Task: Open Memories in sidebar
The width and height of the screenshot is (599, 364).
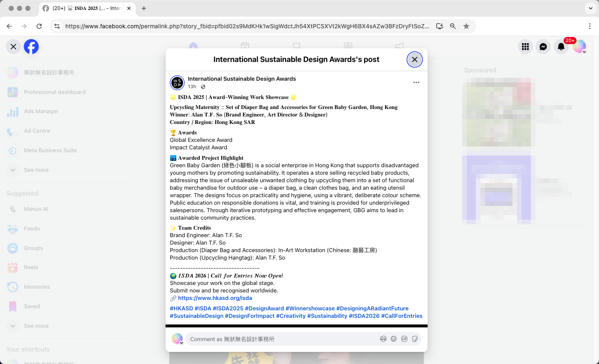Action: (67, 287)
